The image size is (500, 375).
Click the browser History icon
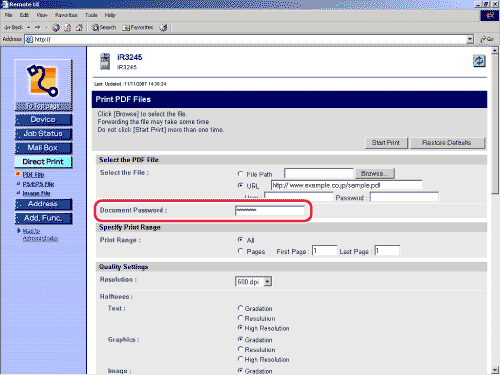pos(163,28)
